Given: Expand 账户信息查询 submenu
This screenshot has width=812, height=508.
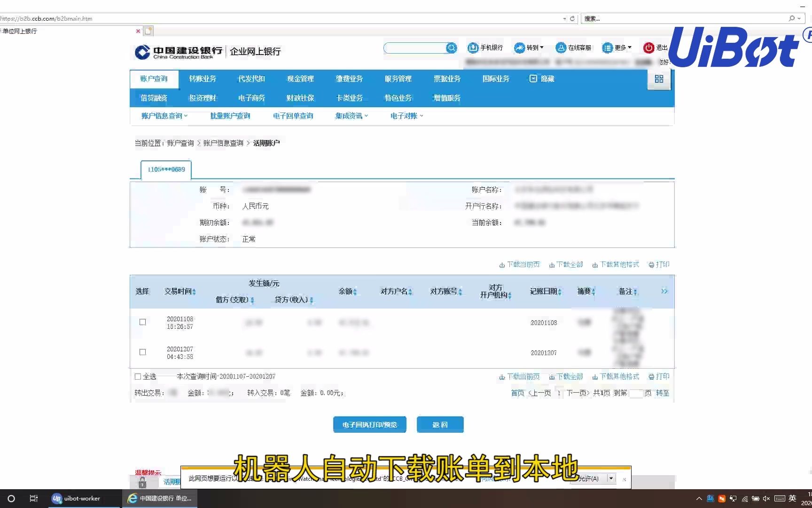Looking at the screenshot, I should [164, 116].
